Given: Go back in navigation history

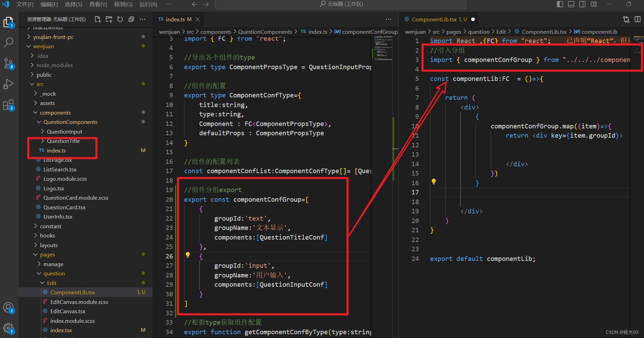Looking at the screenshot, I should [x=195, y=4].
